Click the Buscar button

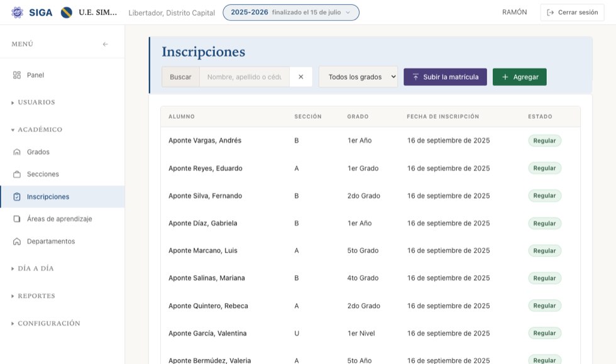tap(181, 77)
